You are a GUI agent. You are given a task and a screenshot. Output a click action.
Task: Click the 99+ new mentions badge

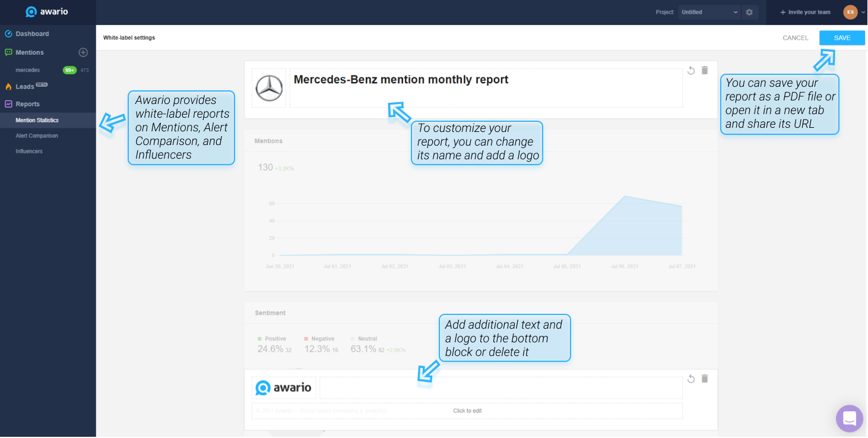pyautogui.click(x=70, y=70)
